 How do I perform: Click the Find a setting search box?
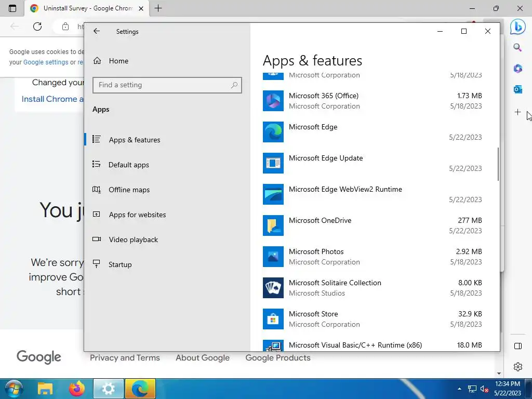tap(167, 85)
